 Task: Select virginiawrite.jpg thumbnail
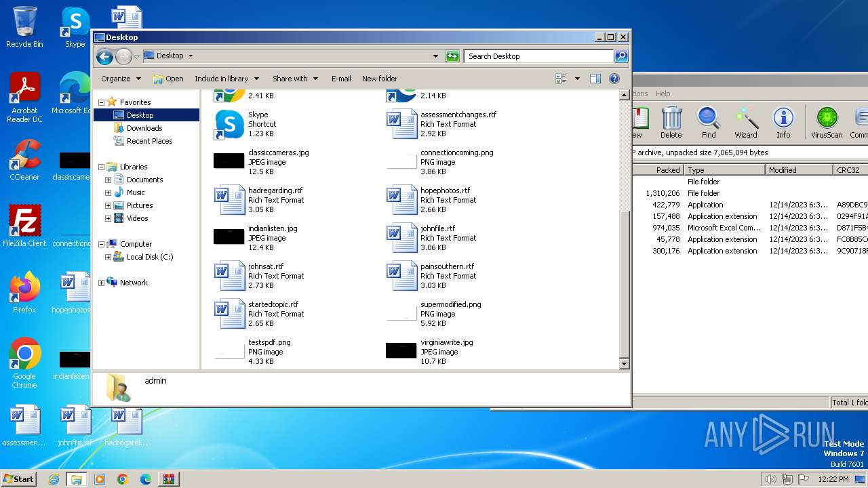(401, 350)
